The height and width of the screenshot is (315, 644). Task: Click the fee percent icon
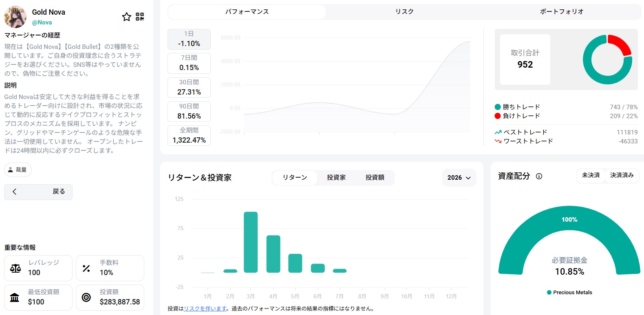(86, 268)
